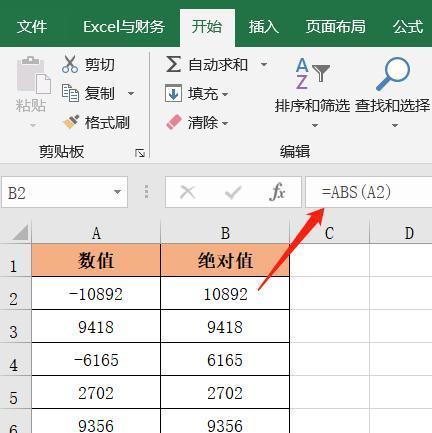Screen dimensions: 432x433
Task: Click the AutoSum sigma icon
Action: 174,64
